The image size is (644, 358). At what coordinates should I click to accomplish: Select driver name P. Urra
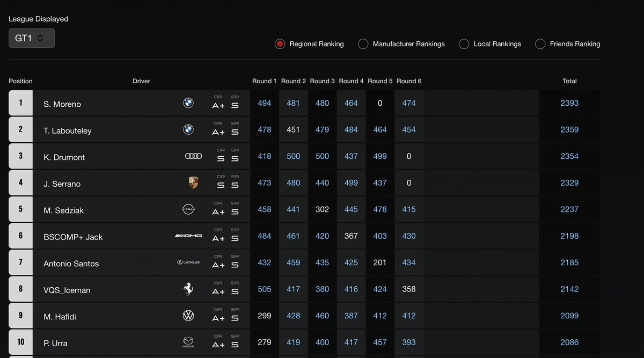[x=55, y=344]
